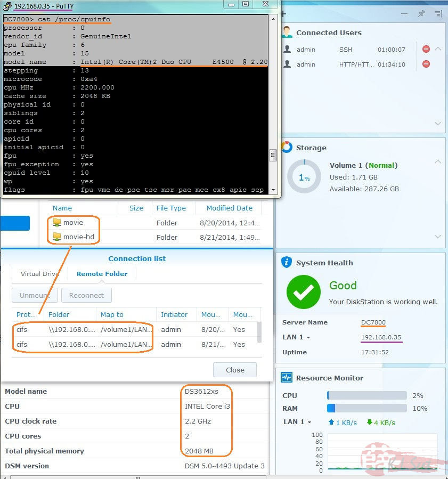This screenshot has width=448, height=479.
Task: Open the widget panel list icon
Action: click(x=438, y=14)
